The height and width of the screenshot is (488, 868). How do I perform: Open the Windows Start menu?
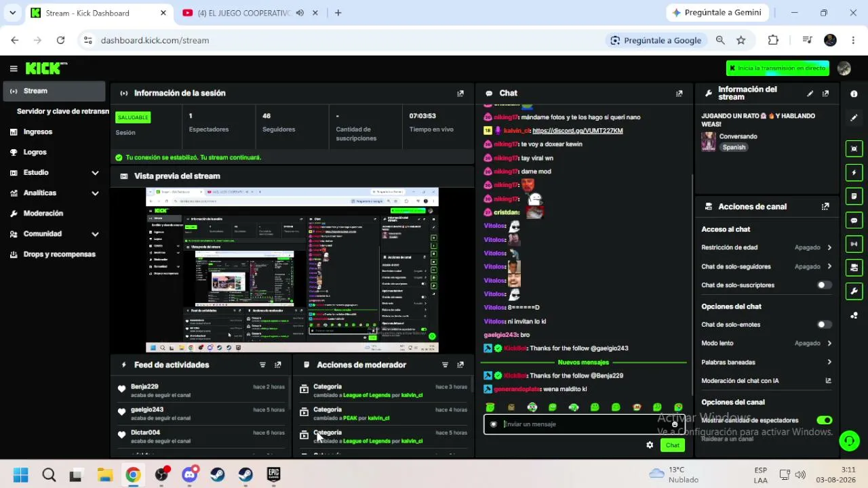coord(20,475)
